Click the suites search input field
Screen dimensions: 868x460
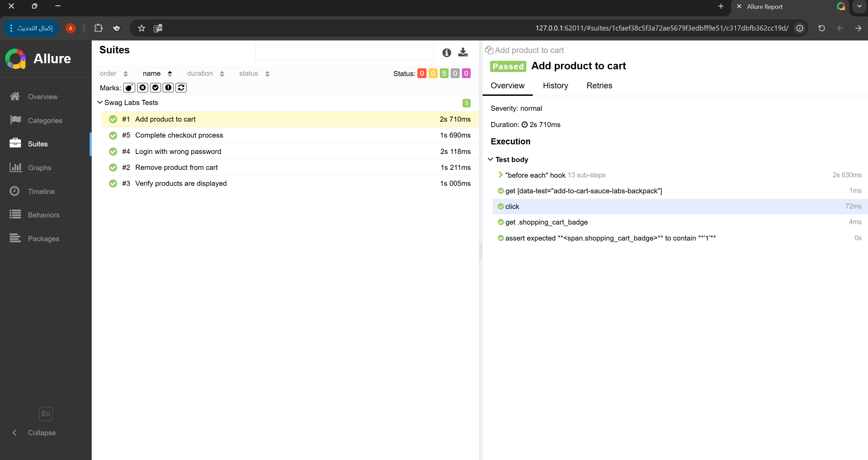pyautogui.click(x=344, y=52)
